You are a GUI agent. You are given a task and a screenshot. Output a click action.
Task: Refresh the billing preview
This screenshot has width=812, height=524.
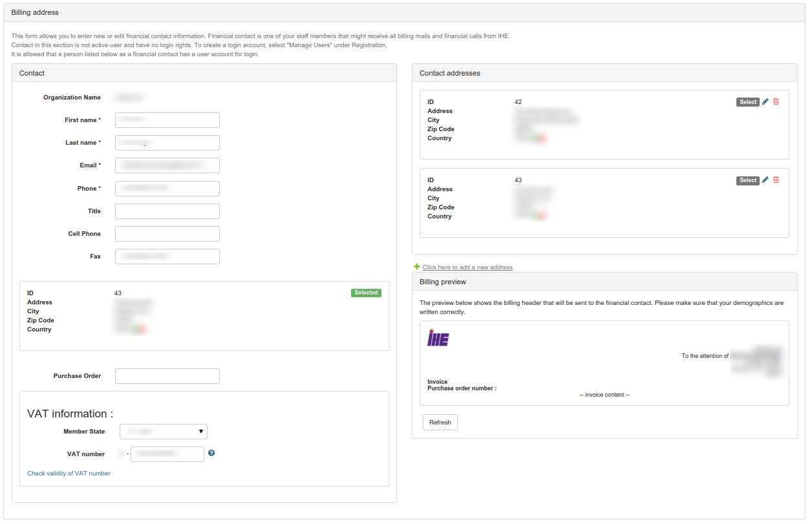[440, 422]
